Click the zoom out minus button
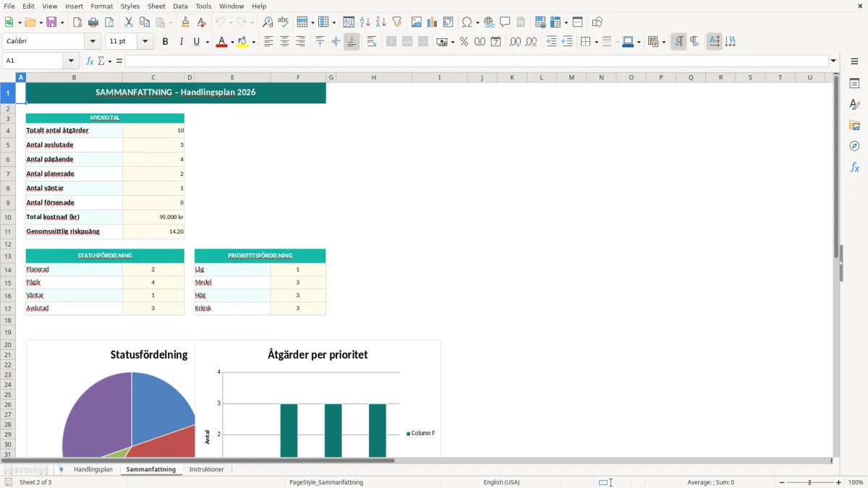This screenshot has height=488, width=868. tap(782, 482)
